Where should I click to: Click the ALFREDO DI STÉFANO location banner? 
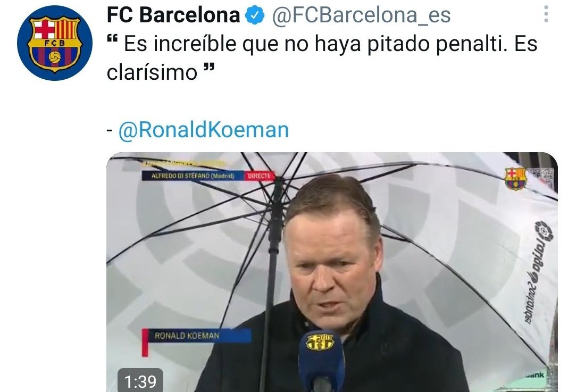click(193, 176)
